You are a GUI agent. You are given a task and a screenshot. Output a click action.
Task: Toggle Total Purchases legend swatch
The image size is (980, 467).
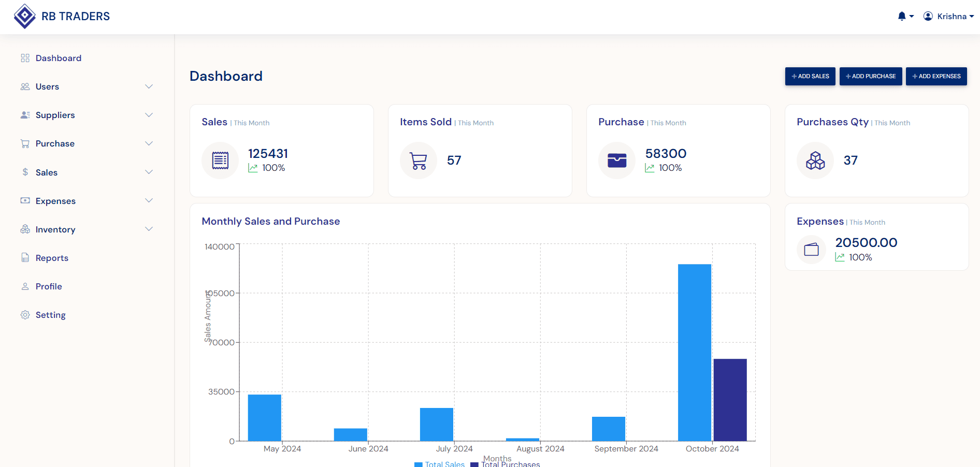tap(474, 464)
